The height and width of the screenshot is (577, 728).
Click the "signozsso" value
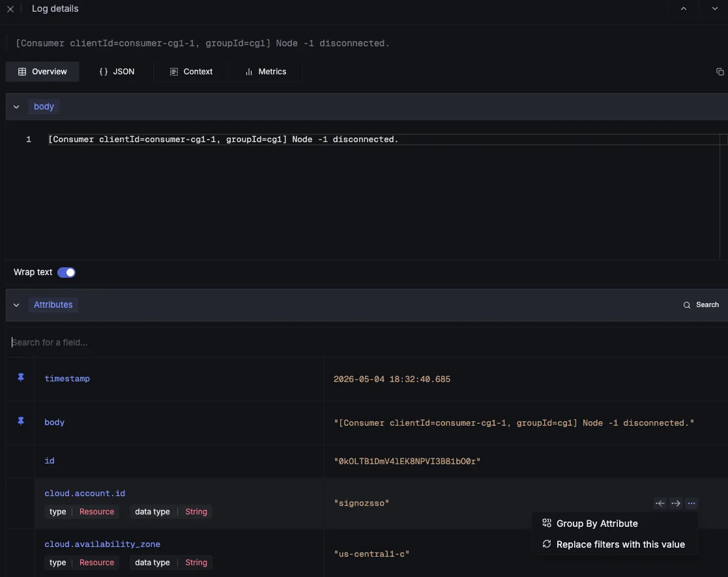361,503
